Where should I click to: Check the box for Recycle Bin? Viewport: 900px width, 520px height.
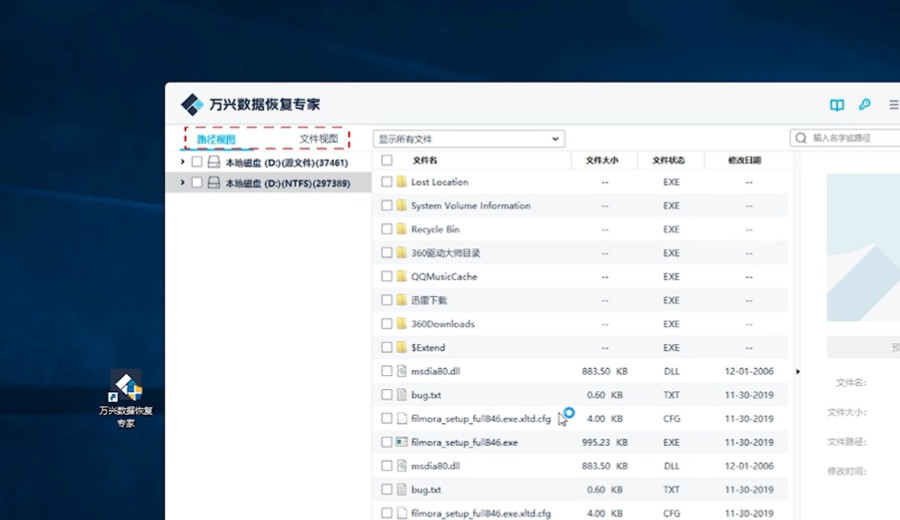[387, 229]
